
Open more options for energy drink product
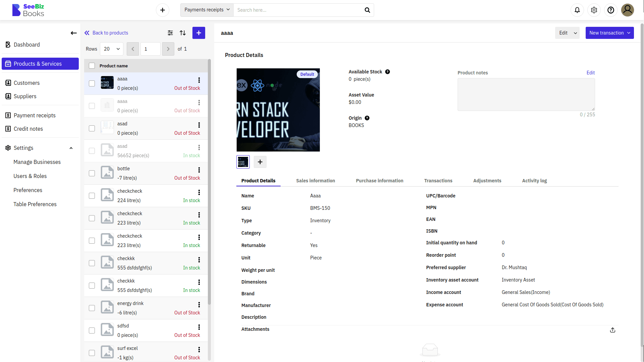pyautogui.click(x=199, y=305)
